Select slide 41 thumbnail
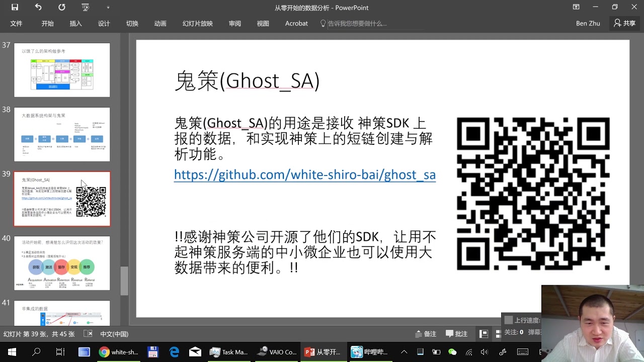This screenshot has width=644, height=362. pos(62,313)
